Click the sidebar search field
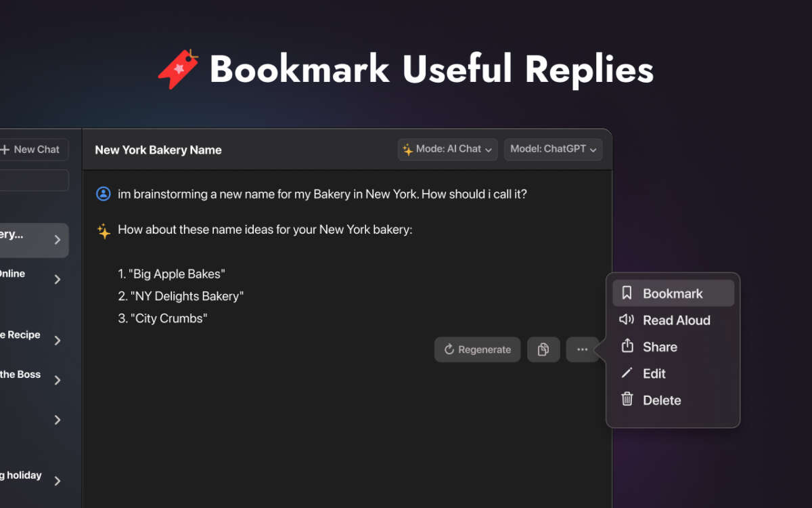Viewport: 812px width, 508px height. point(34,180)
